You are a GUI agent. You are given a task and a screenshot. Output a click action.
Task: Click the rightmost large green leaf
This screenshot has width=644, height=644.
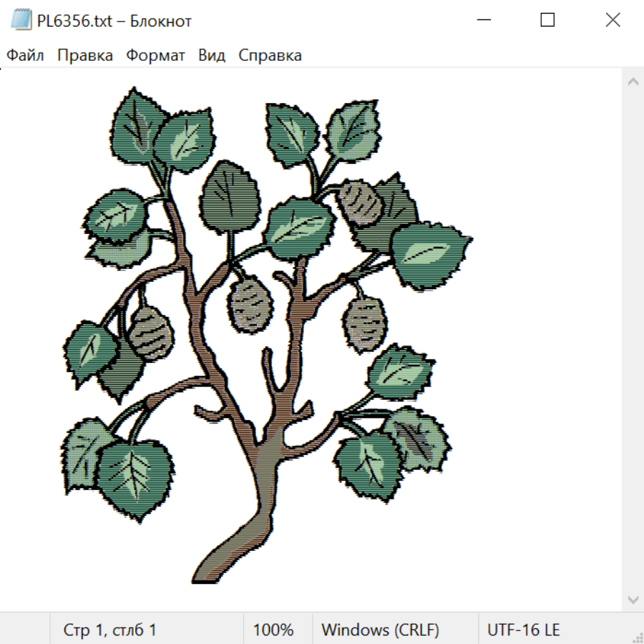click(429, 257)
